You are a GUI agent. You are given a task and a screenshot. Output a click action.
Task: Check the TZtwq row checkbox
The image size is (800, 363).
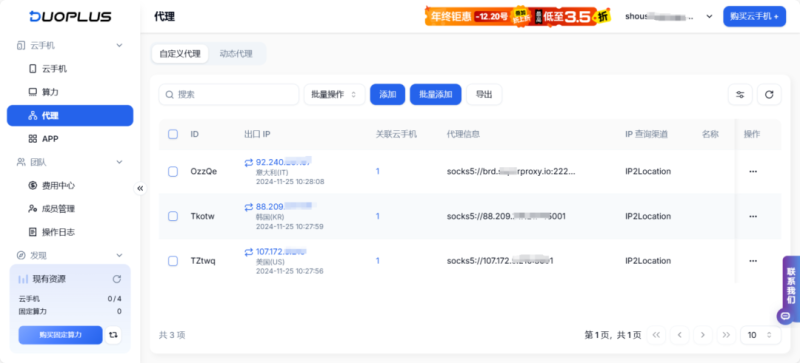tap(173, 261)
